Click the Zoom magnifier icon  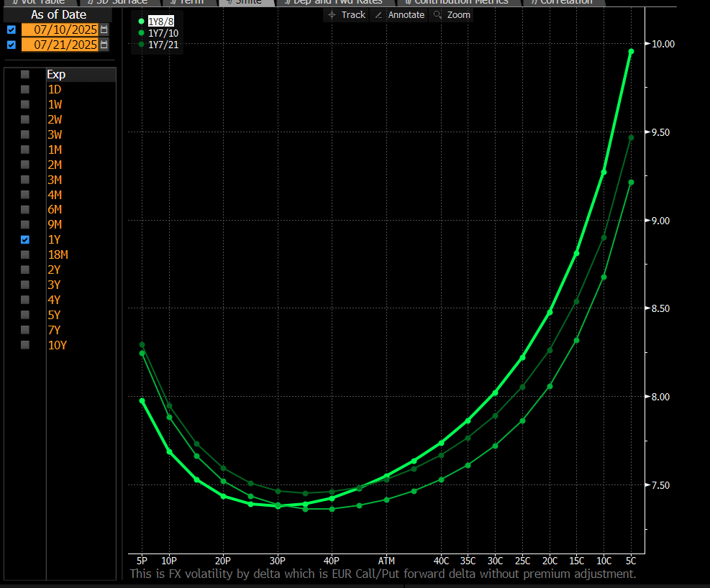tap(437, 15)
